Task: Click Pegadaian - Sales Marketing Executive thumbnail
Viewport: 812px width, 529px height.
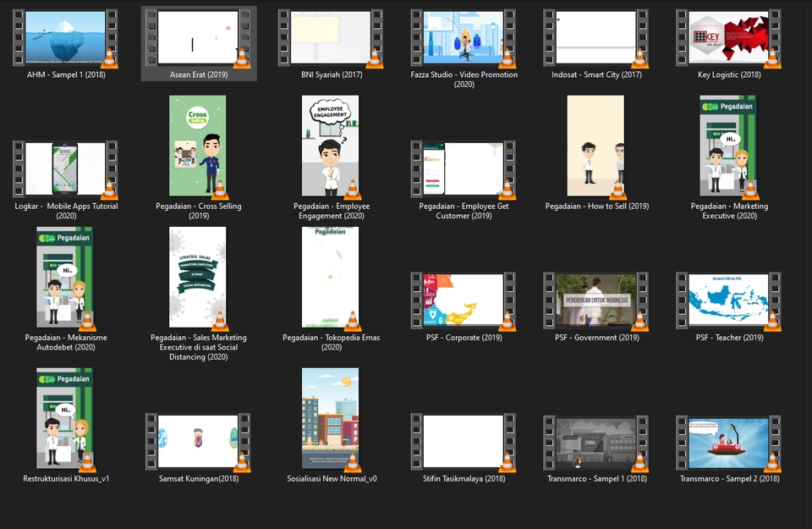Action: tap(198, 277)
